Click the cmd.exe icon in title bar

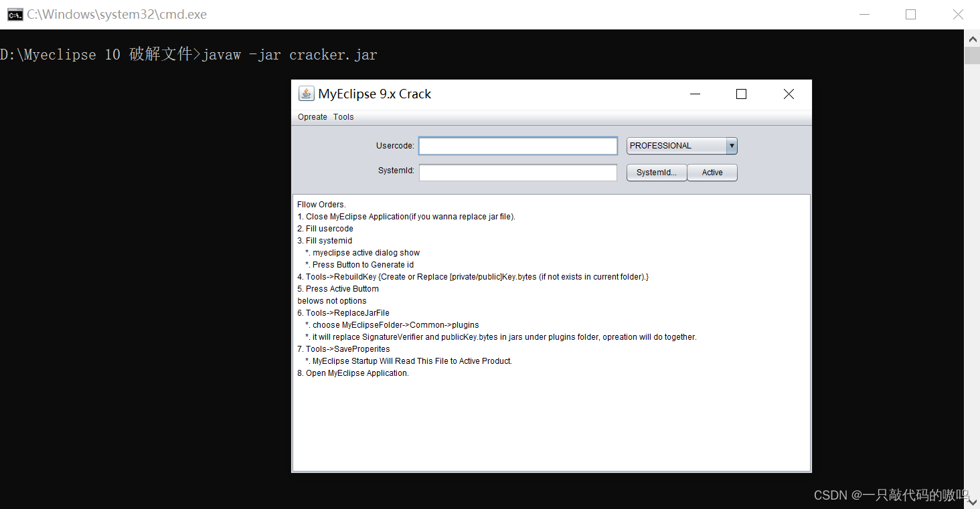click(14, 15)
